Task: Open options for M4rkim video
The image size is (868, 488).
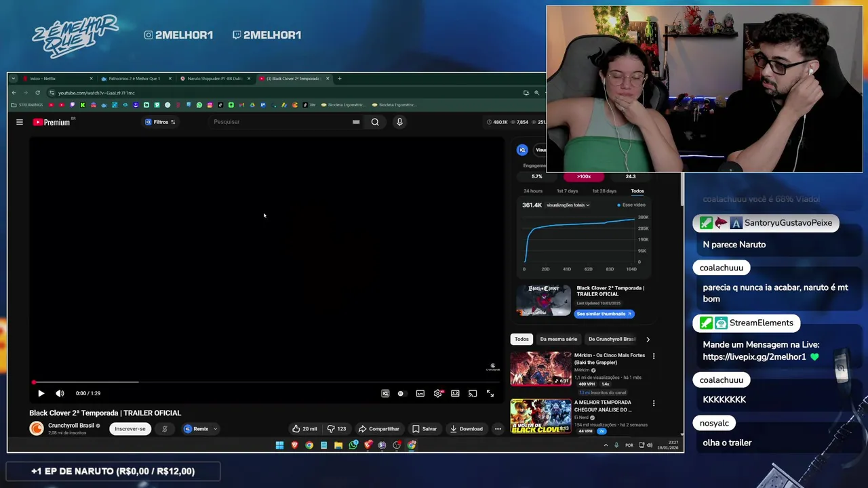Action: (x=654, y=356)
